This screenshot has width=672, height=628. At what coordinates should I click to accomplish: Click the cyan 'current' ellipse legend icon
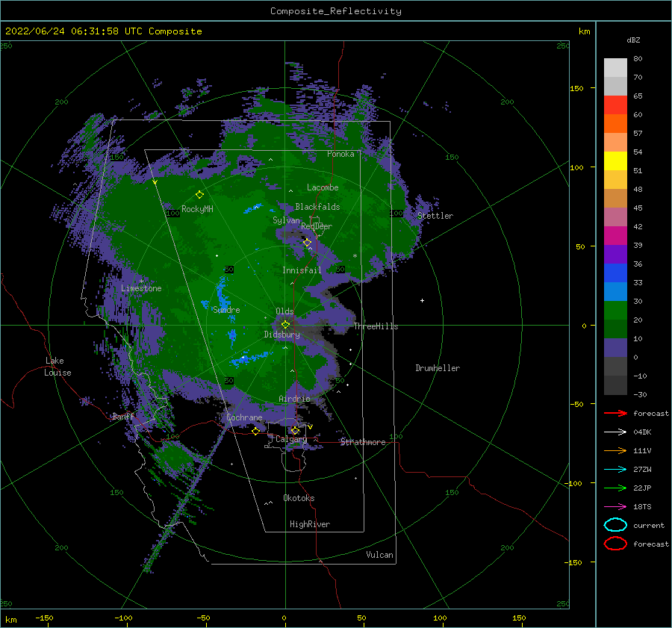pyautogui.click(x=615, y=525)
